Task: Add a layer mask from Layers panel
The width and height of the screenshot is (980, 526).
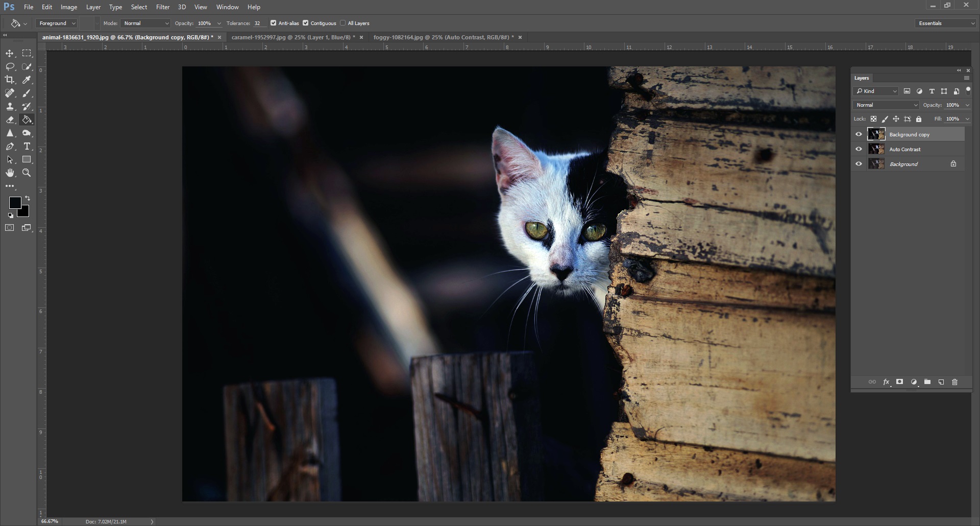Action: (x=899, y=382)
